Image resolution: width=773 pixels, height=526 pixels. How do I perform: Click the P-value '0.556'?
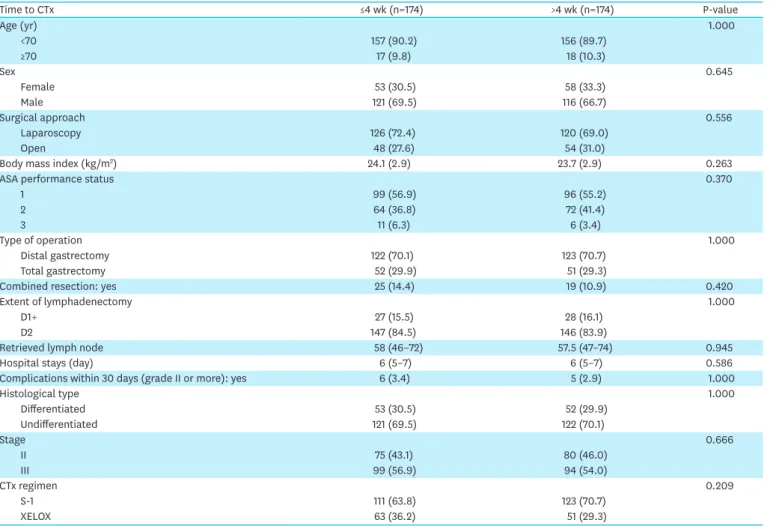[x=719, y=117]
